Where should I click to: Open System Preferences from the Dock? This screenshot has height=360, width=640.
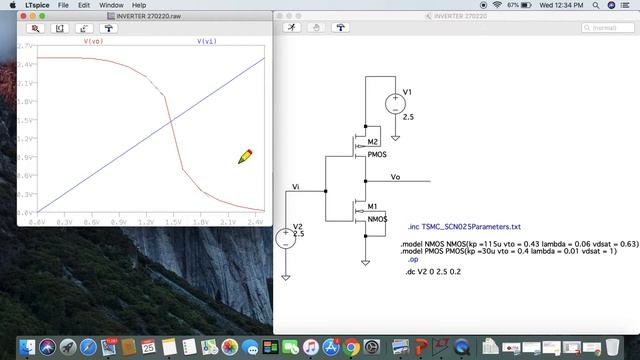pyautogui.click(x=372, y=347)
